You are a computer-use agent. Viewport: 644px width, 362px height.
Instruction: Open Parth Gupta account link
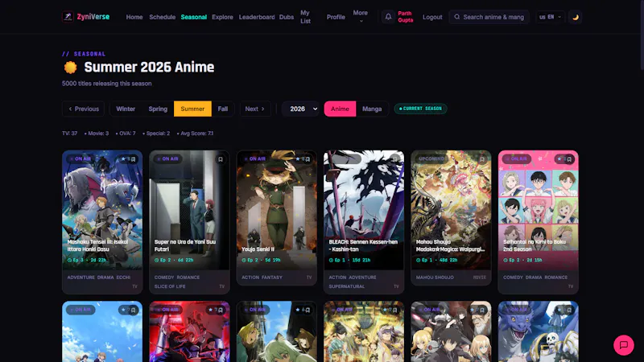tap(406, 17)
